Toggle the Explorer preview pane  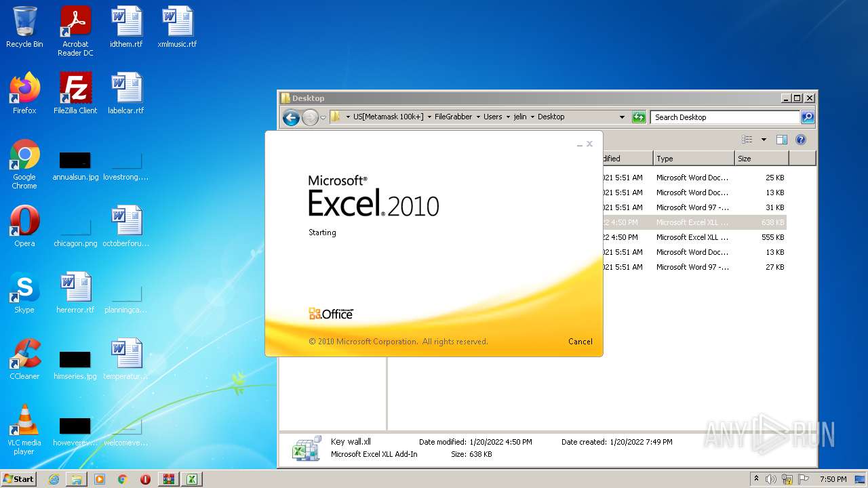point(781,140)
